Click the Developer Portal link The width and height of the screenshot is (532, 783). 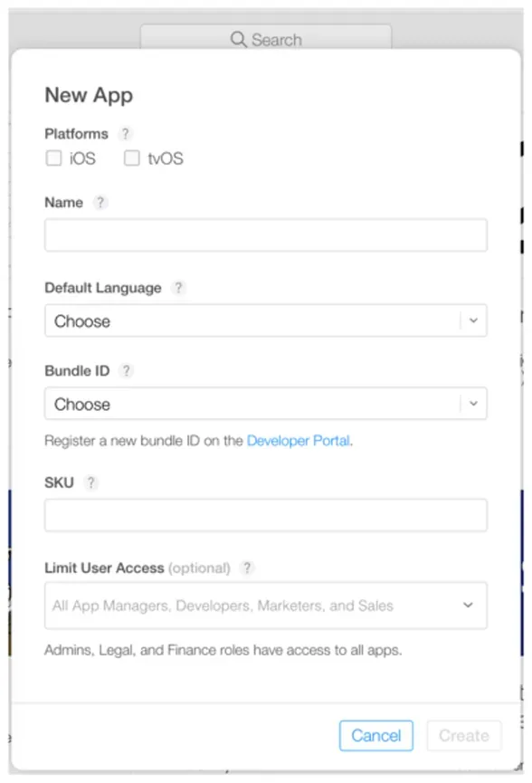[x=299, y=441]
